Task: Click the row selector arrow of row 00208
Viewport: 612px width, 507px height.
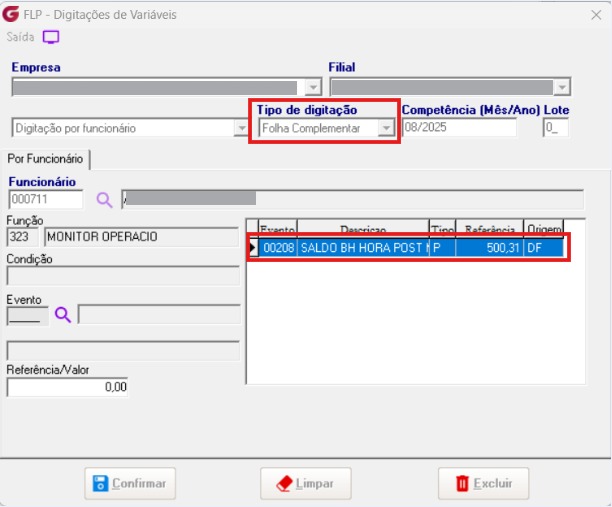Action: coord(253,248)
